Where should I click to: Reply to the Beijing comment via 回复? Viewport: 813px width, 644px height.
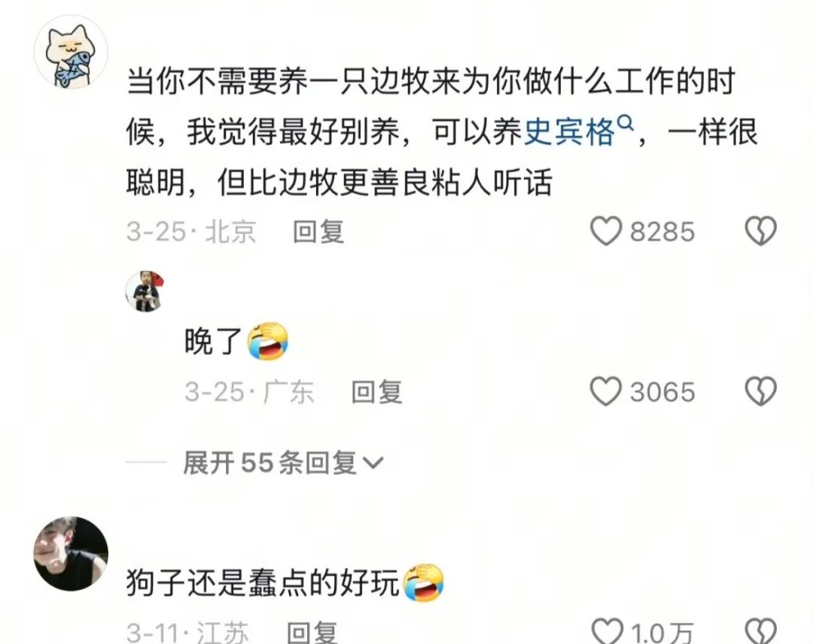(318, 231)
